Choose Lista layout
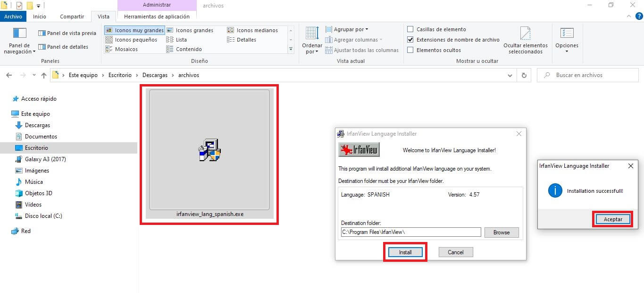 [177, 40]
